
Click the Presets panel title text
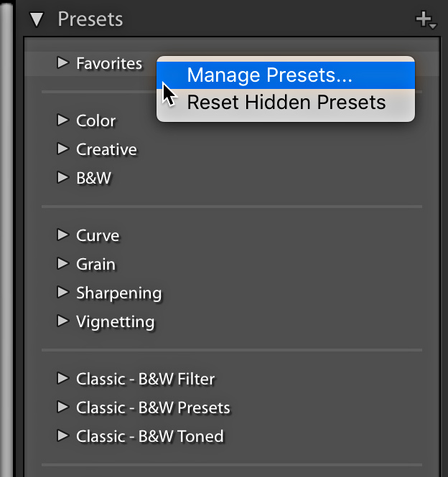point(90,19)
